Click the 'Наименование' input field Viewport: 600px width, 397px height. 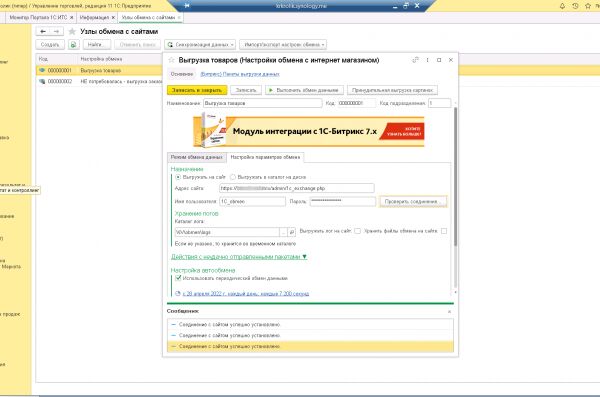point(262,103)
